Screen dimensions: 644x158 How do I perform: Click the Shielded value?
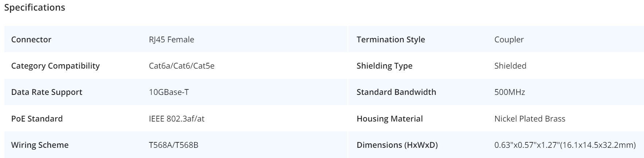510,66
